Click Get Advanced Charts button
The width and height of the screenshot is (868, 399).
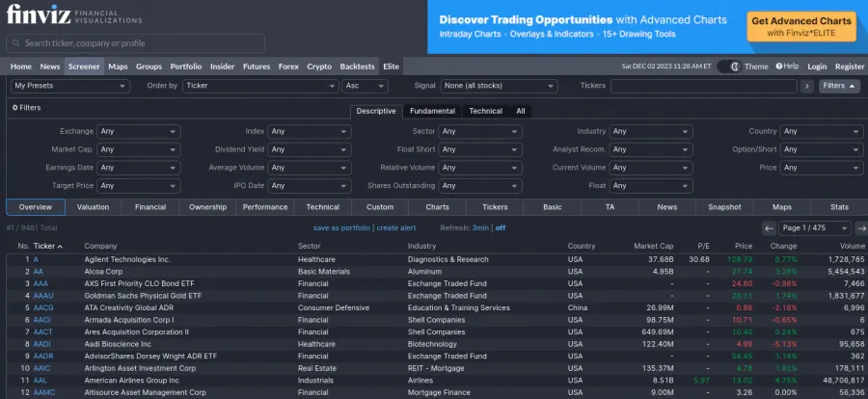click(x=801, y=27)
